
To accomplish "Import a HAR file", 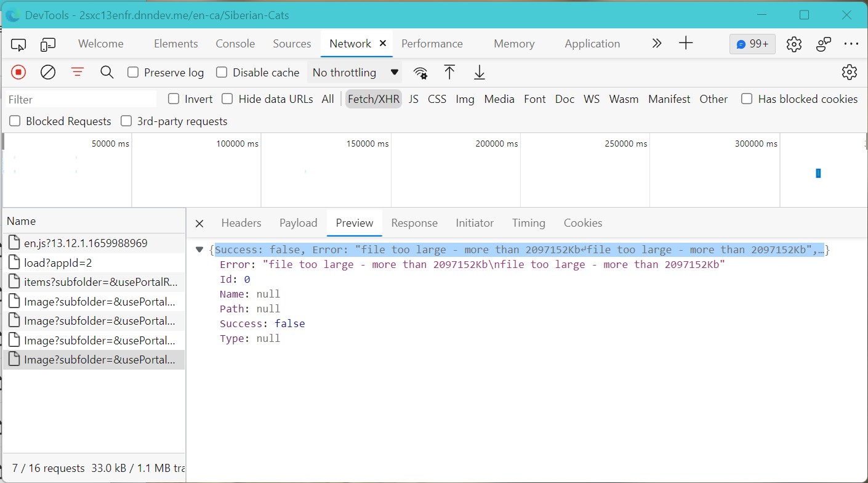I will [450, 72].
